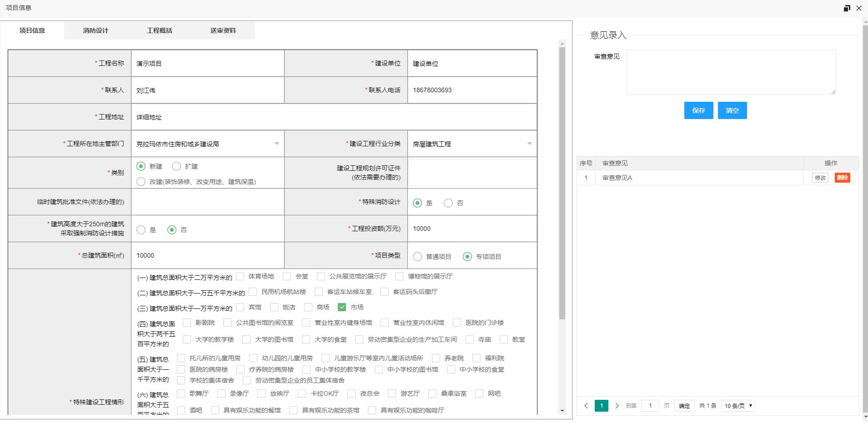Check the 网吧 checkbox
The width and height of the screenshot is (868, 423).
click(479, 393)
